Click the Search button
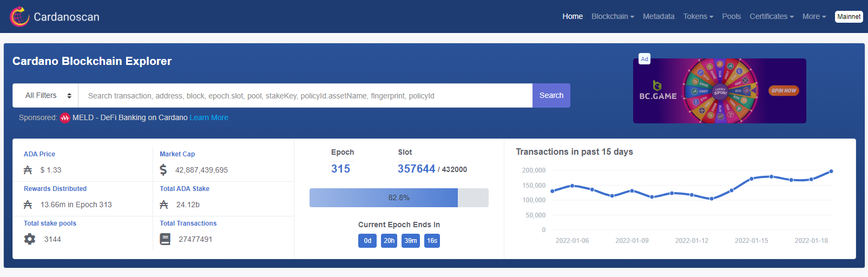The image size is (868, 277). coord(551,95)
